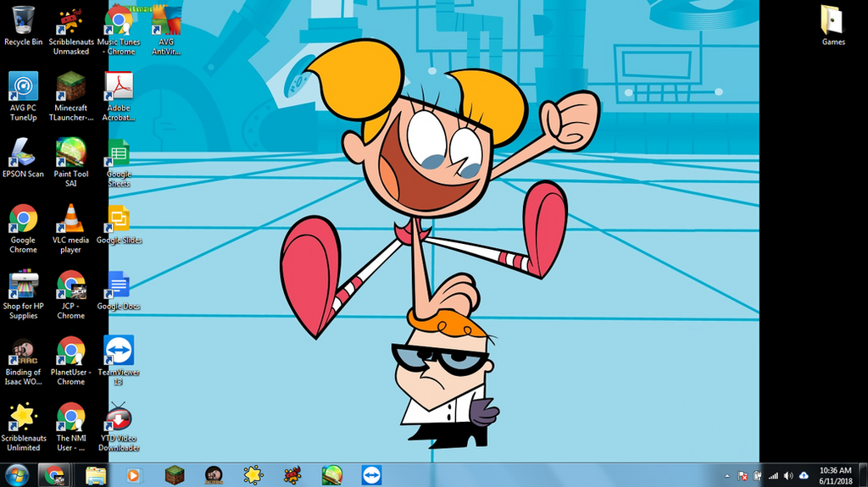Select YTD Video Downloader desktop icon
868x487 pixels.
click(x=119, y=427)
